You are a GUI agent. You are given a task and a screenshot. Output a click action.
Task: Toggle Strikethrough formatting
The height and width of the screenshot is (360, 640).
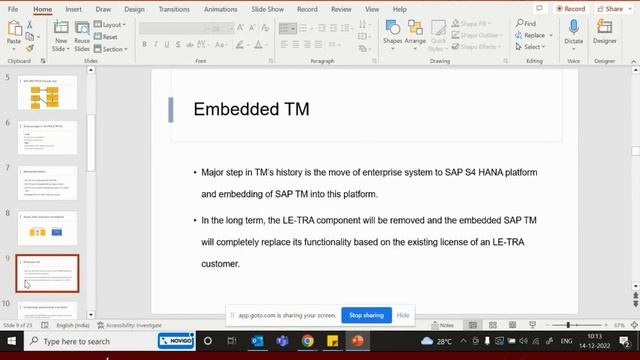coord(189,44)
